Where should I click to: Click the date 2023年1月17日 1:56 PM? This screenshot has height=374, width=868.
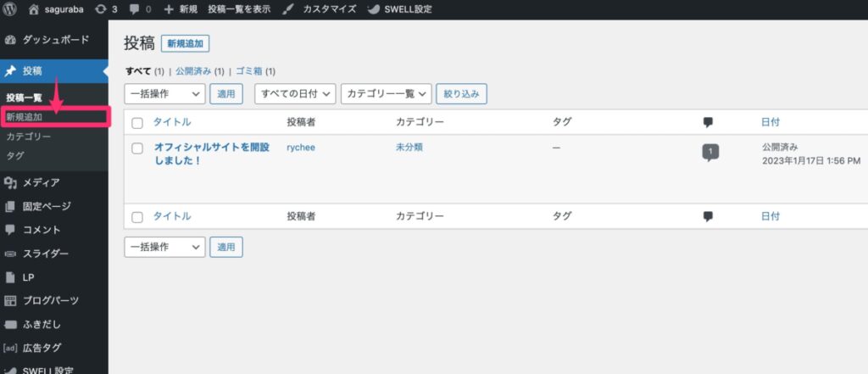(811, 161)
